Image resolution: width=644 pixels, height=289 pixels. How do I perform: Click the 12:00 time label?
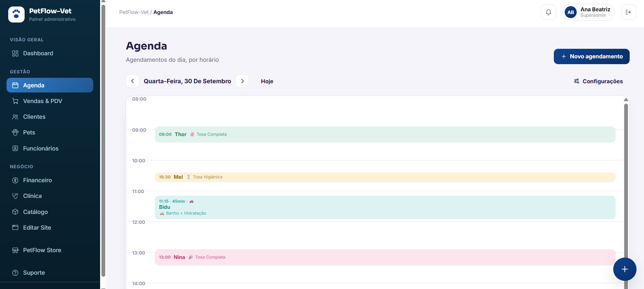pos(139,222)
